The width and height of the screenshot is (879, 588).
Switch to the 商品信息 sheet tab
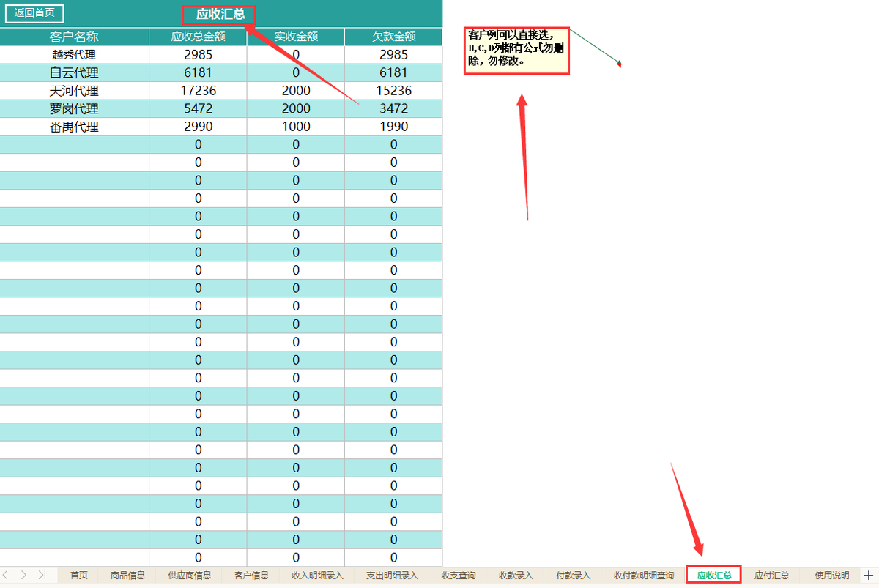coord(128,576)
